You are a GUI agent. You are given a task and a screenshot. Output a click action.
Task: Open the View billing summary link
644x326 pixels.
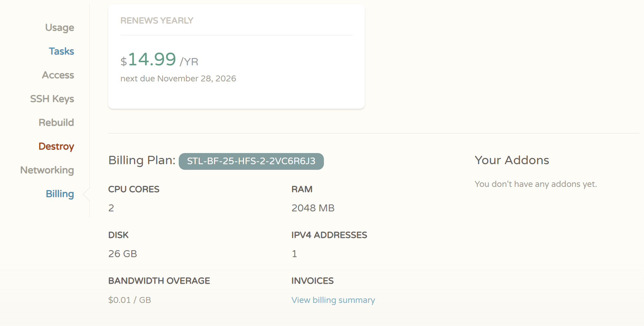coord(333,300)
